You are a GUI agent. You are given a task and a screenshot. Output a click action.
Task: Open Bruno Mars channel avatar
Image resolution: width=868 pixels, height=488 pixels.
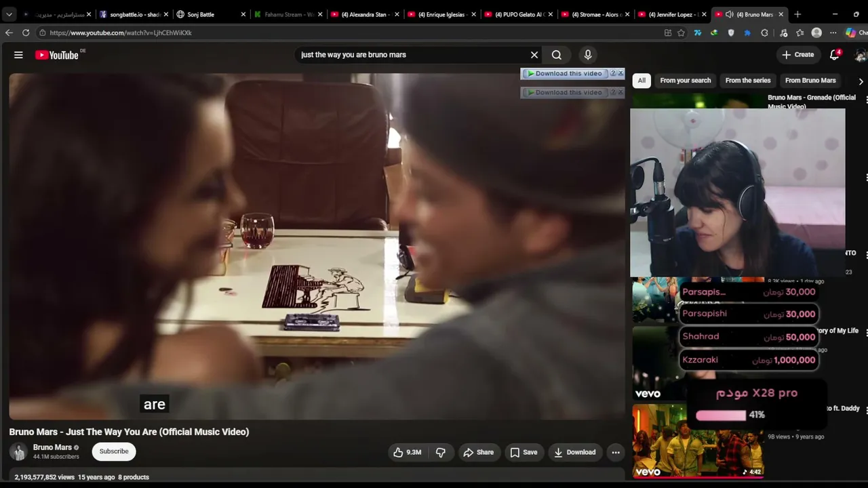pos(19,451)
